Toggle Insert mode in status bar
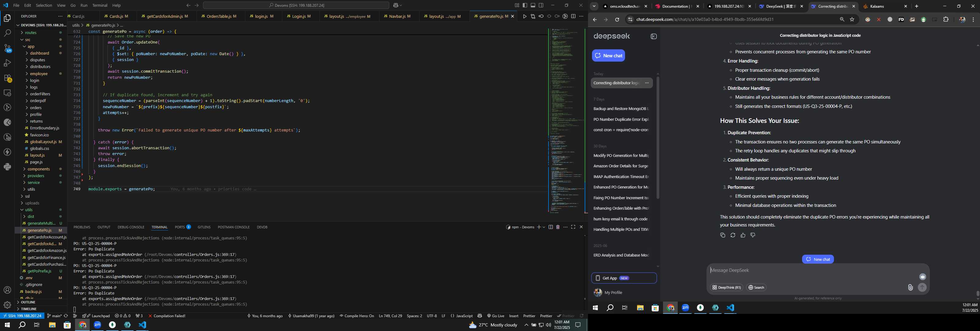This screenshot has height=331, width=980. coord(514,316)
